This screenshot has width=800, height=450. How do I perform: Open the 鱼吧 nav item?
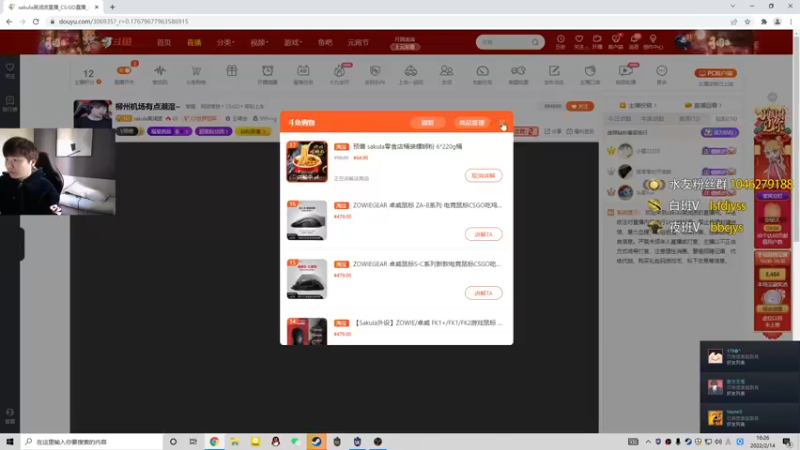click(x=325, y=42)
